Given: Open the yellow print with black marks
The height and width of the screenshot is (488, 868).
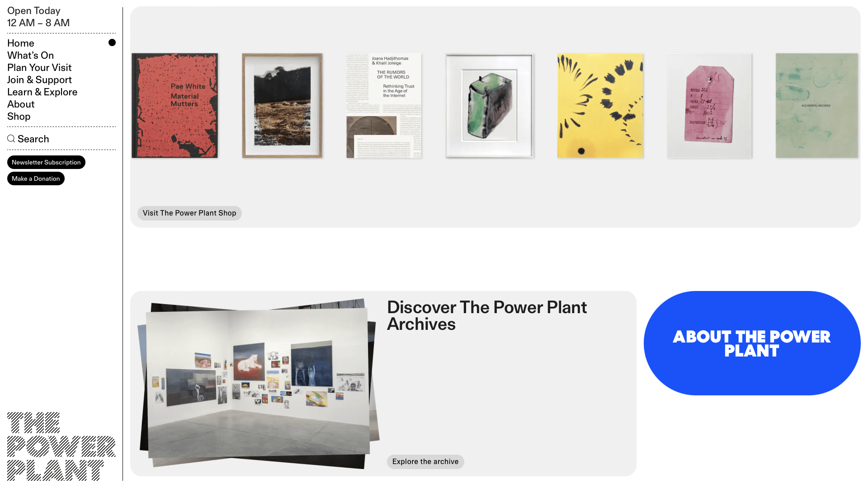Looking at the screenshot, I should point(600,106).
